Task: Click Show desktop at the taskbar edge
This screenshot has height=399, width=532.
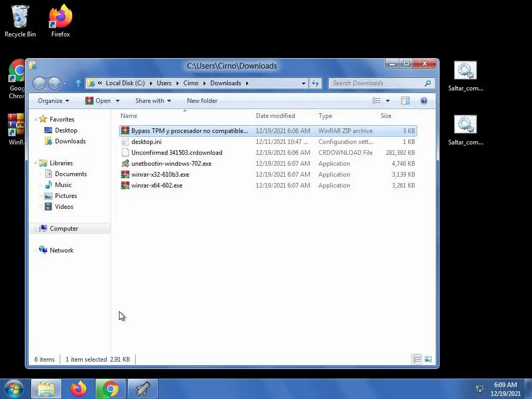Action: (528, 389)
